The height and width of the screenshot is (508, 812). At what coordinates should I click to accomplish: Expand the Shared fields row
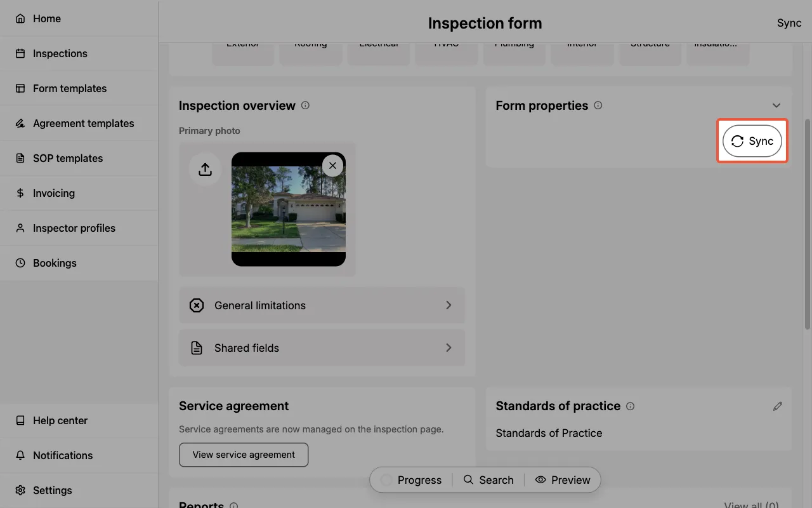(322, 348)
